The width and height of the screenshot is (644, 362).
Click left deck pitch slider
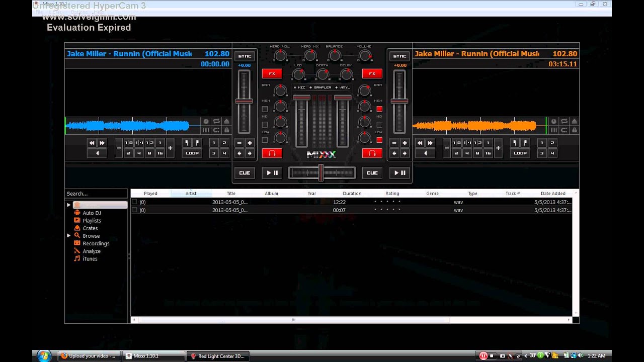(x=244, y=102)
